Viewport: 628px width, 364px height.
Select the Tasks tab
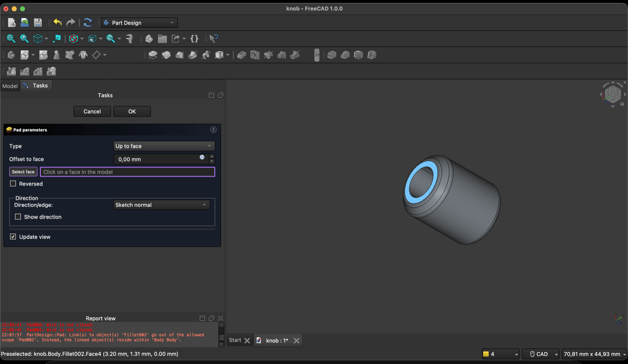point(36,86)
